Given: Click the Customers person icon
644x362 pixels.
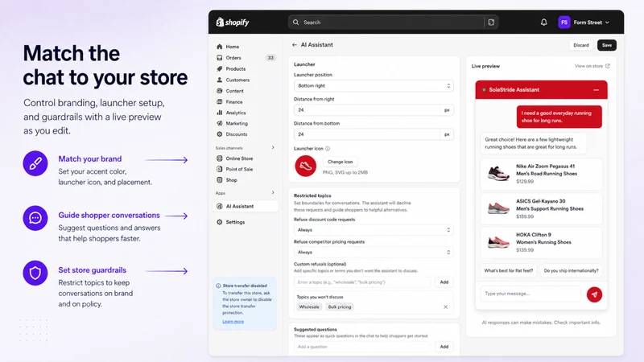Looking at the screenshot, I should coord(219,80).
